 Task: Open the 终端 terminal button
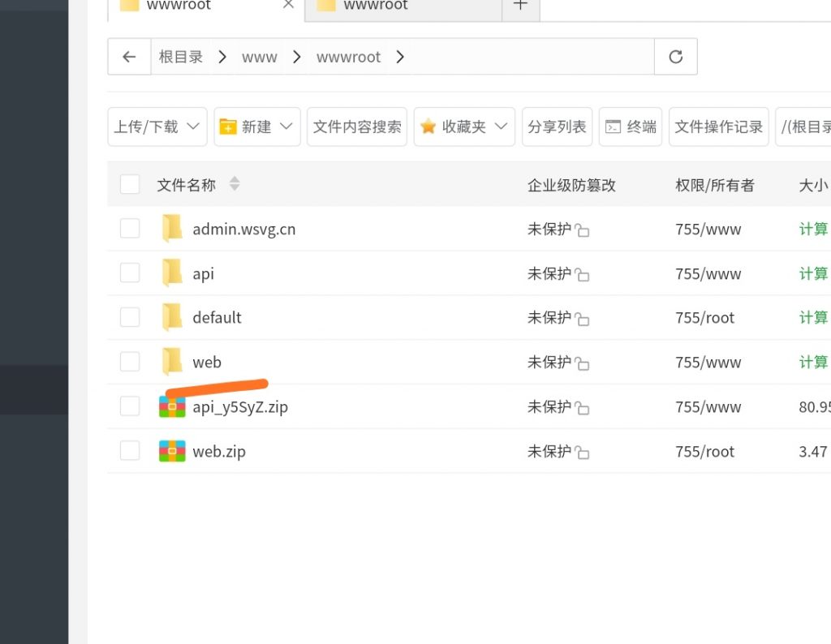coord(631,127)
